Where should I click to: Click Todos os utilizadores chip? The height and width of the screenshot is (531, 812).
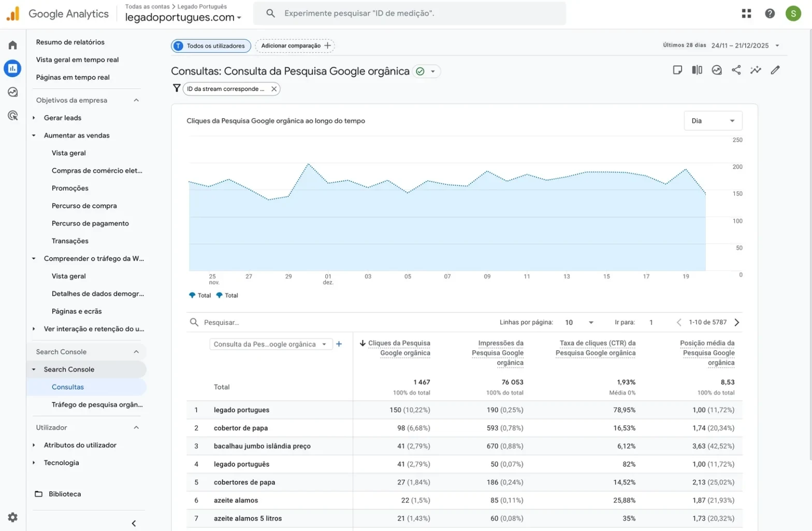click(211, 46)
